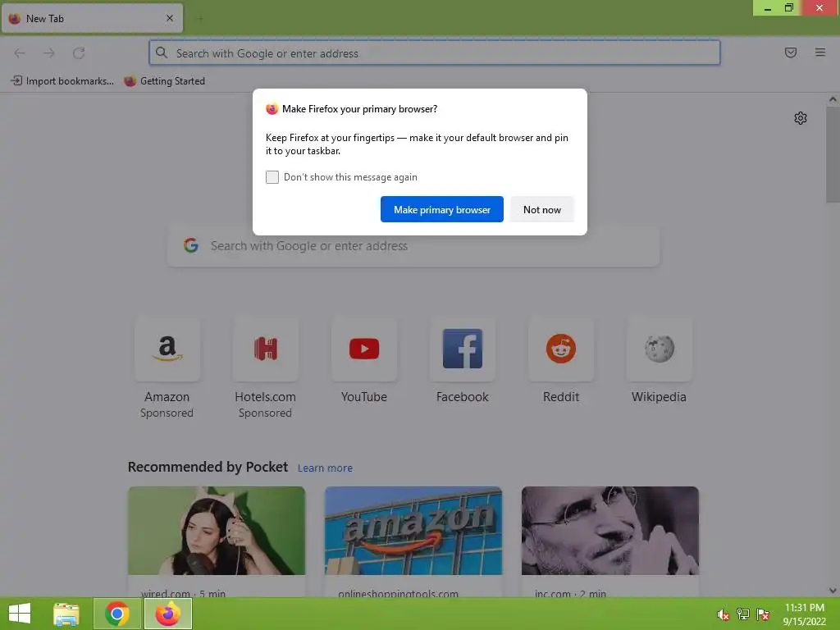Image resolution: width=840 pixels, height=630 pixels.
Task: Open the Getting Started bookmark
Action: tap(164, 81)
